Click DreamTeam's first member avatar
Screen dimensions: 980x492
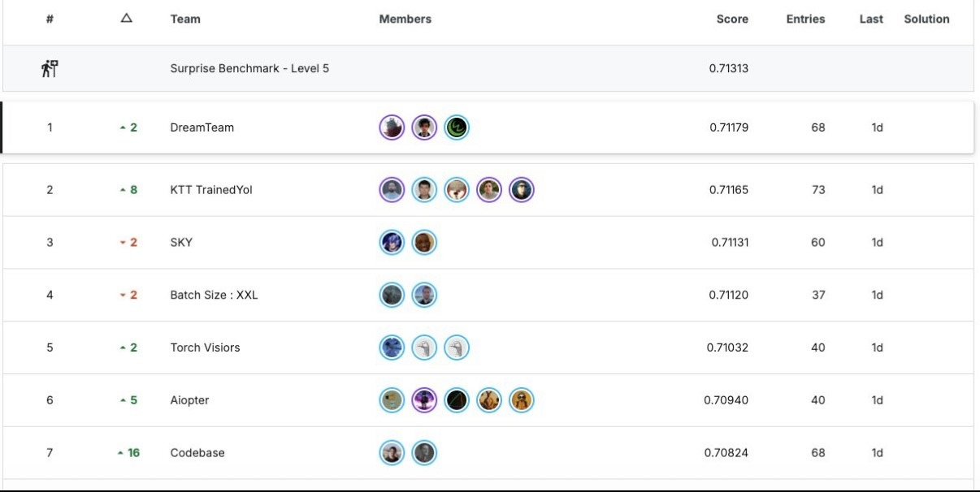(x=392, y=127)
